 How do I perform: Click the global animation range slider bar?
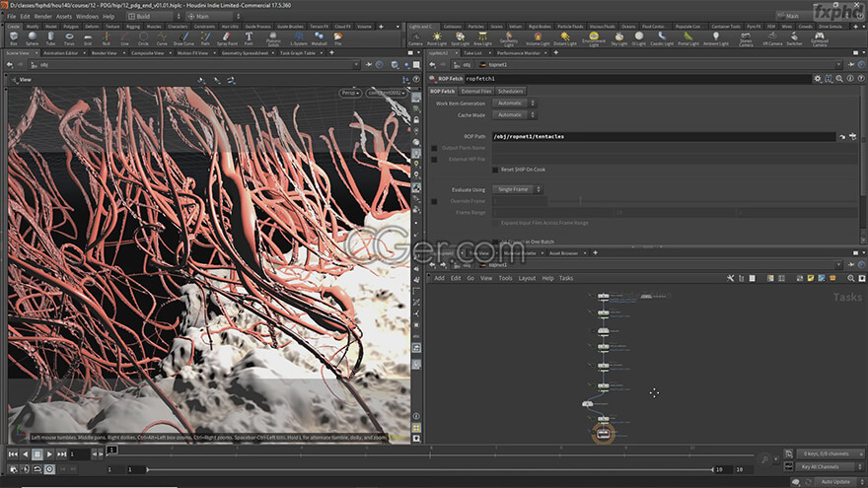(430, 469)
